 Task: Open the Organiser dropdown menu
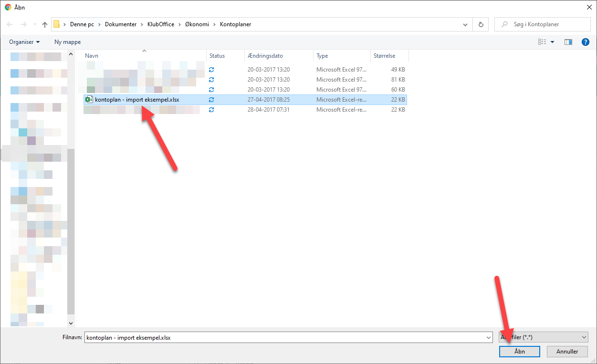point(24,42)
